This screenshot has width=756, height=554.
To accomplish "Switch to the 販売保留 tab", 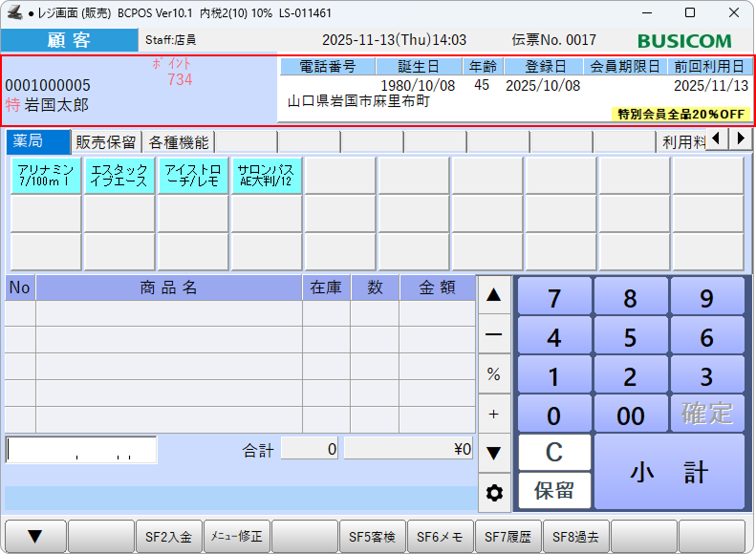I will point(106,142).
